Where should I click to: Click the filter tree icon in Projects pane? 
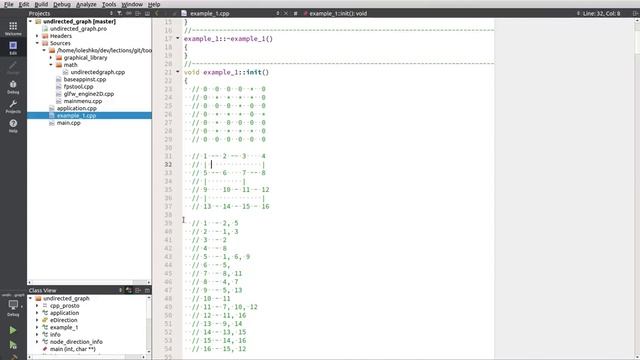(x=120, y=13)
